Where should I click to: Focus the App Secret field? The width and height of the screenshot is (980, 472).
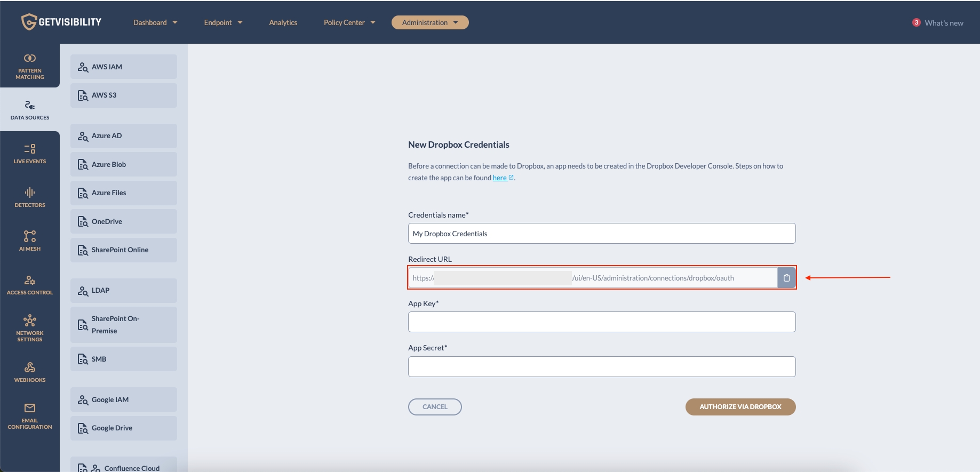602,367
